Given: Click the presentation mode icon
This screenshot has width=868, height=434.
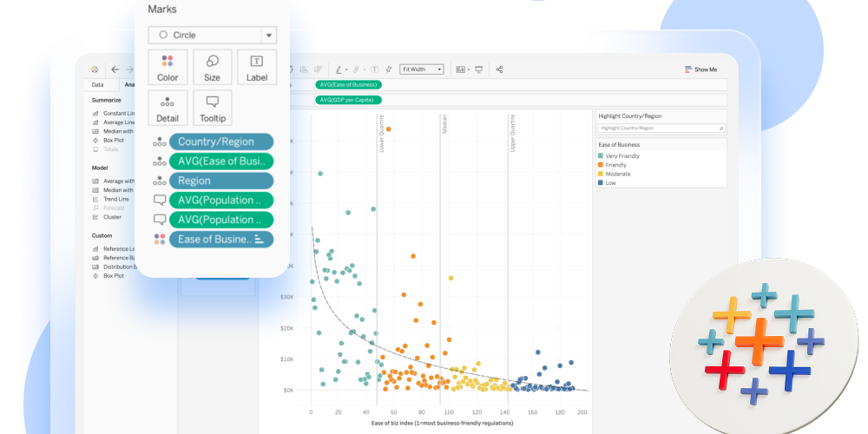Looking at the screenshot, I should (478, 69).
